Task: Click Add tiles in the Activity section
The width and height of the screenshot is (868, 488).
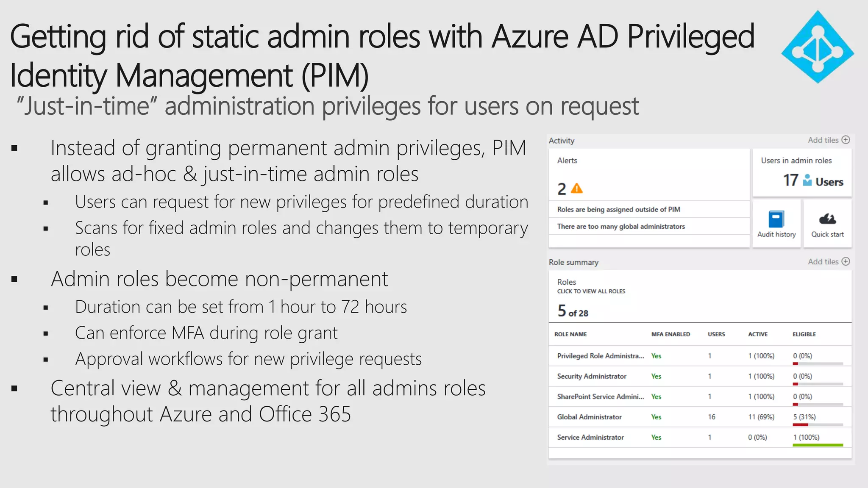Action: click(x=823, y=140)
